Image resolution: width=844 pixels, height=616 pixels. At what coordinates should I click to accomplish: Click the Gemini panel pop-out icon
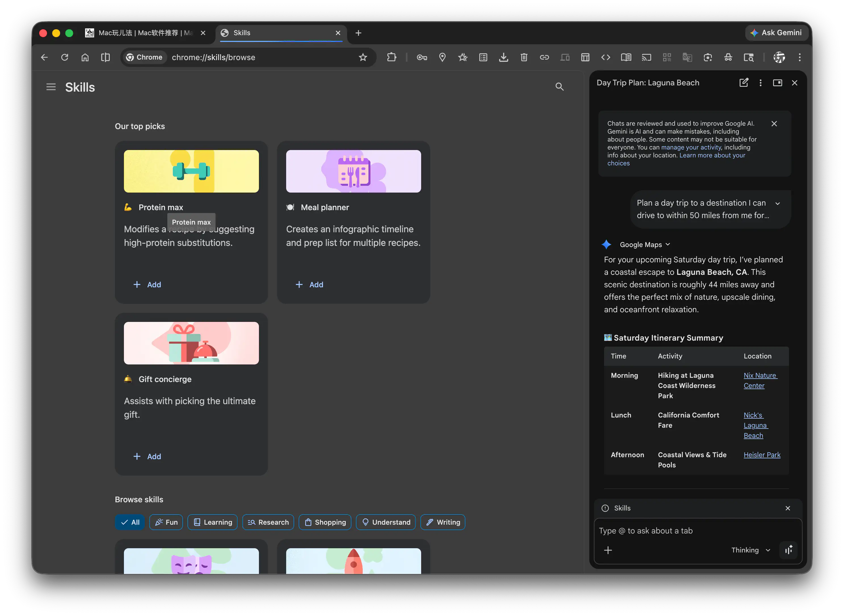click(777, 83)
